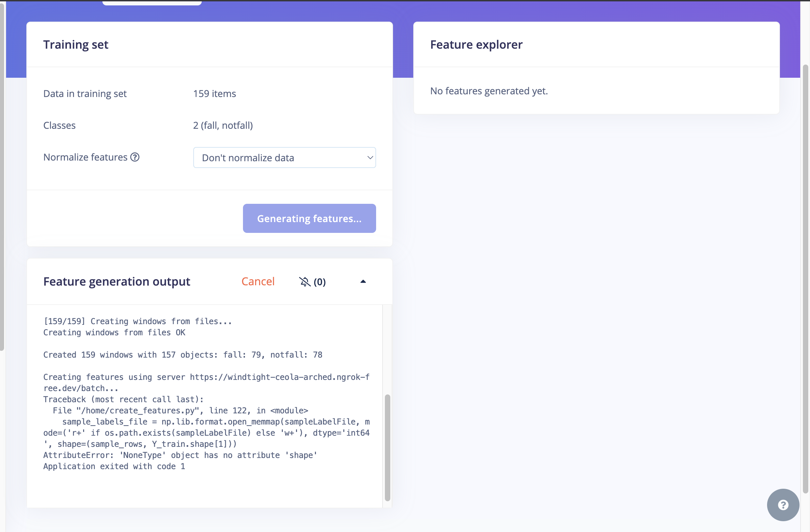810x532 pixels.
Task: Click the "Data in training set" label
Action: [85, 94]
